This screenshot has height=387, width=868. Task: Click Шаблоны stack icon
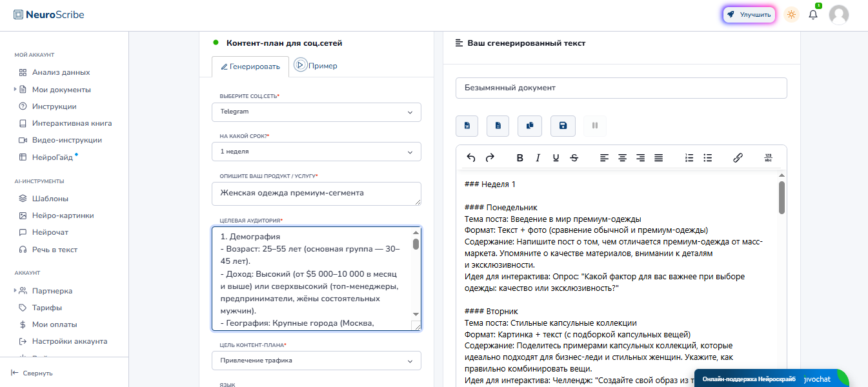point(23,199)
